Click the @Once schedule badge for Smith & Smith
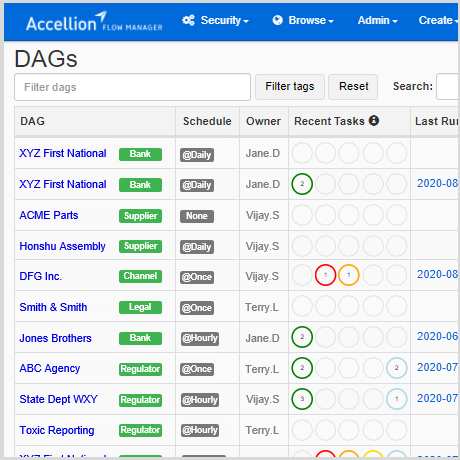Screen dimensions: 460x460 (x=197, y=308)
